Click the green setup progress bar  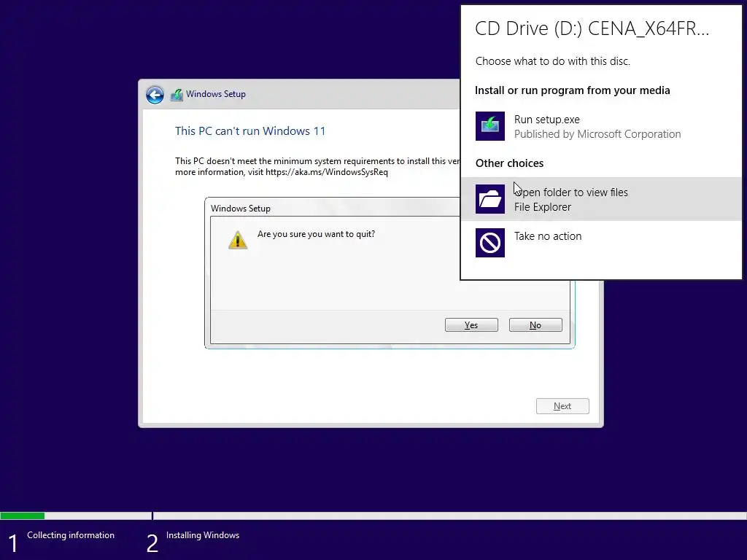[23, 516]
